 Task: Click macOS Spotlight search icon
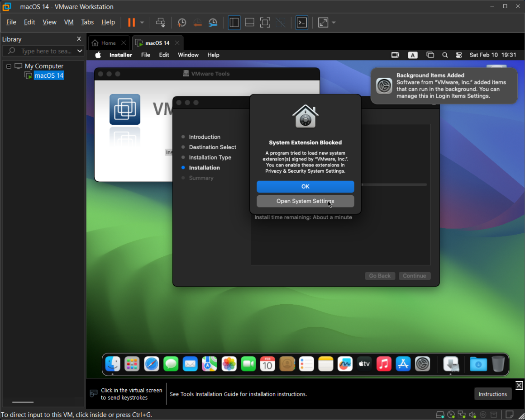pyautogui.click(x=444, y=55)
